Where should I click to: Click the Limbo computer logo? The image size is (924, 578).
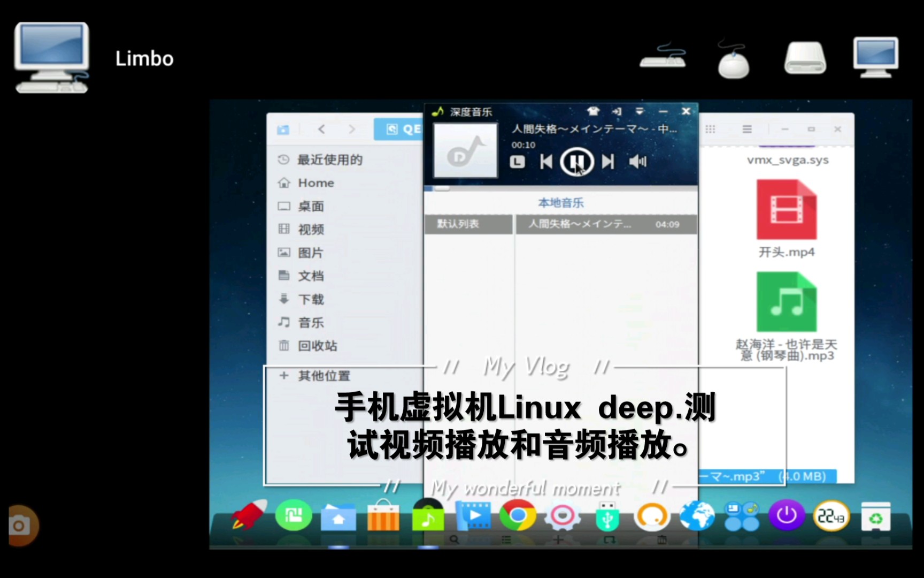[52, 58]
